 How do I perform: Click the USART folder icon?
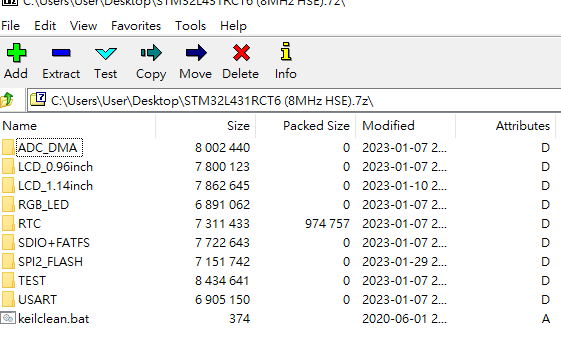click(8, 299)
